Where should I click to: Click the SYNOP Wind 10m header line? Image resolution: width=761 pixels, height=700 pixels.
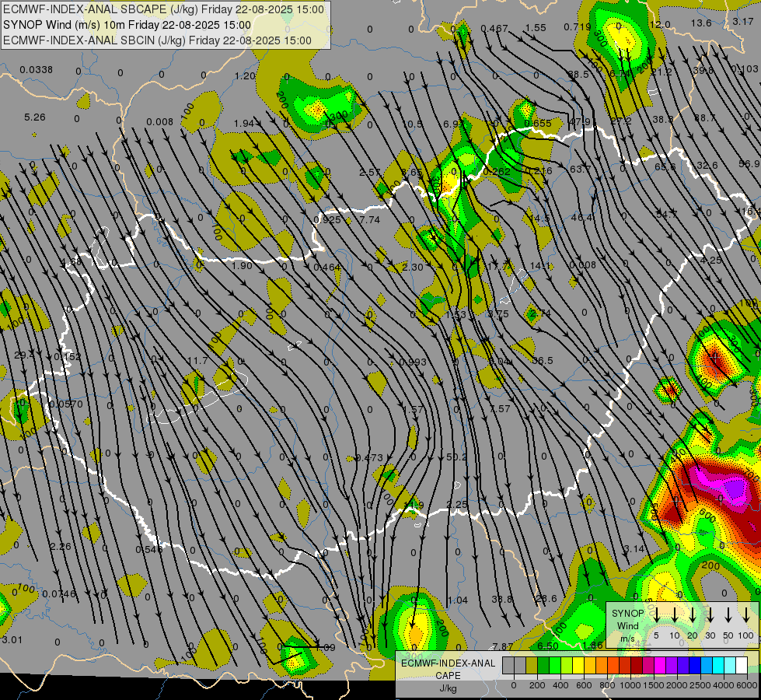point(127,25)
